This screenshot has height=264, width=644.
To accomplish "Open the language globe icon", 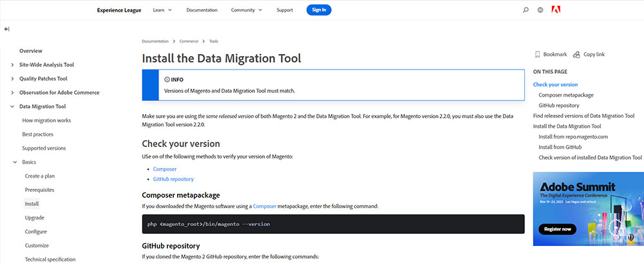I will coord(540,10).
